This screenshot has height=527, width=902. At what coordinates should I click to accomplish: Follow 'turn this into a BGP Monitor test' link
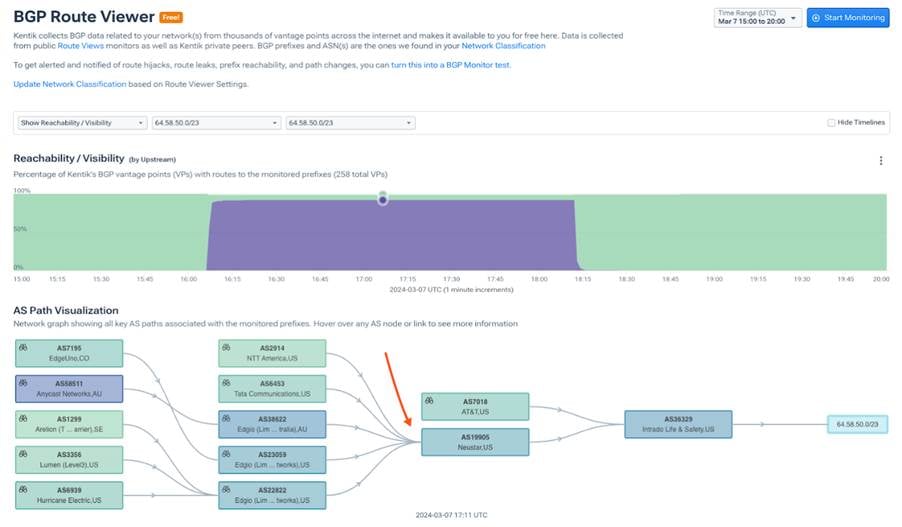pyautogui.click(x=450, y=65)
